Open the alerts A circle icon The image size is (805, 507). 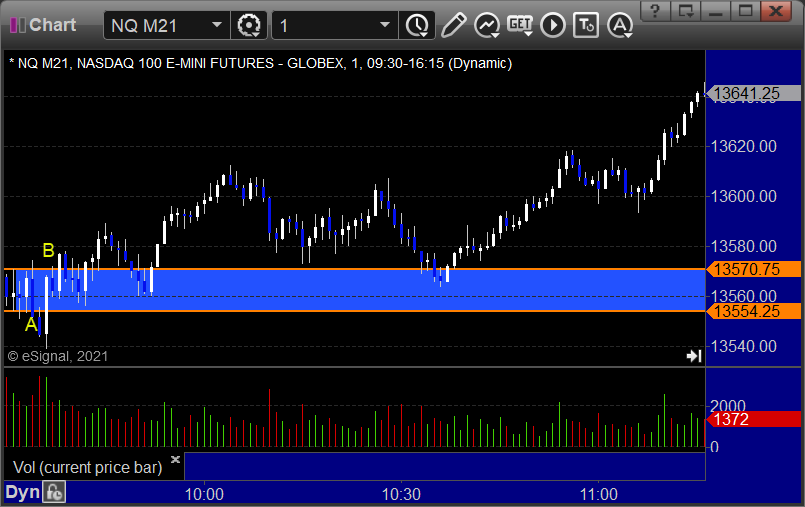click(x=620, y=25)
